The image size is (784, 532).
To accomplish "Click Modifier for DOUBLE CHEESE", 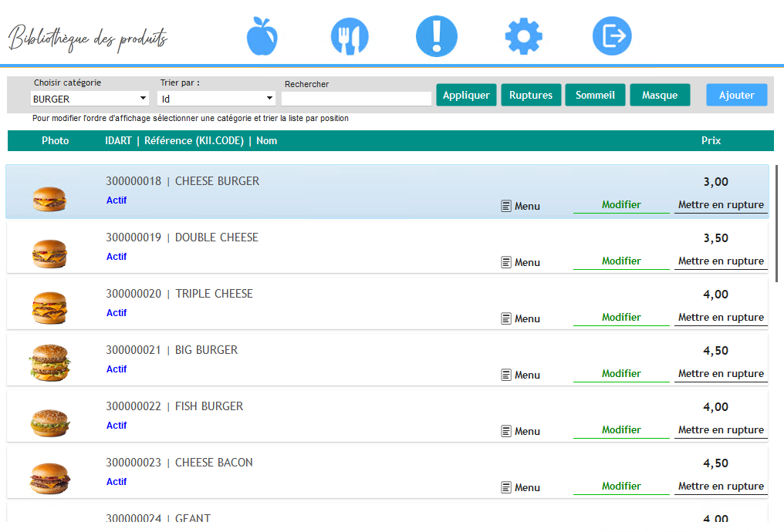I will (x=621, y=261).
